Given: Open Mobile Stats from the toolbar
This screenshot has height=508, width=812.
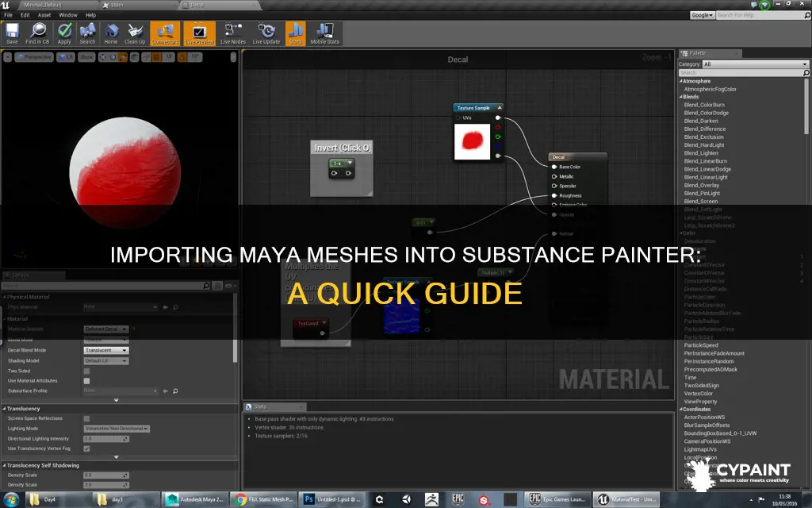Looking at the screenshot, I should [x=324, y=33].
